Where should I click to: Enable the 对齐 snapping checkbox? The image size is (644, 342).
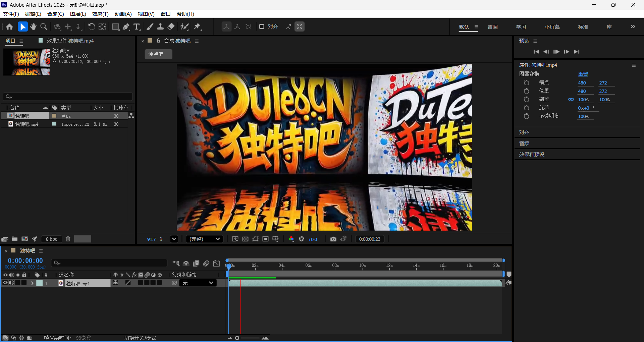[x=262, y=26]
